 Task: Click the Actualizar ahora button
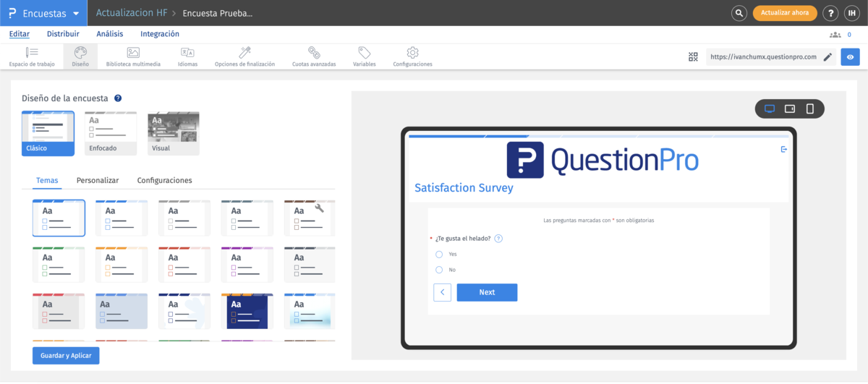(x=785, y=13)
